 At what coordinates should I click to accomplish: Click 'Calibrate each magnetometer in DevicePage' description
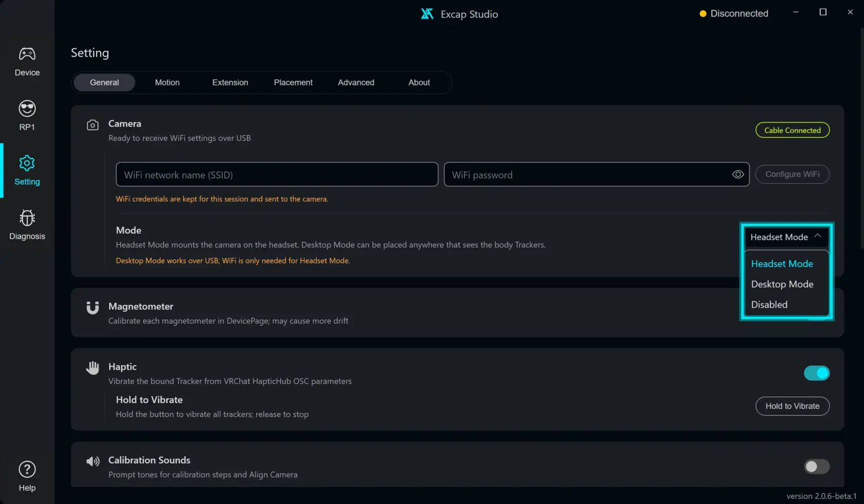(x=228, y=321)
